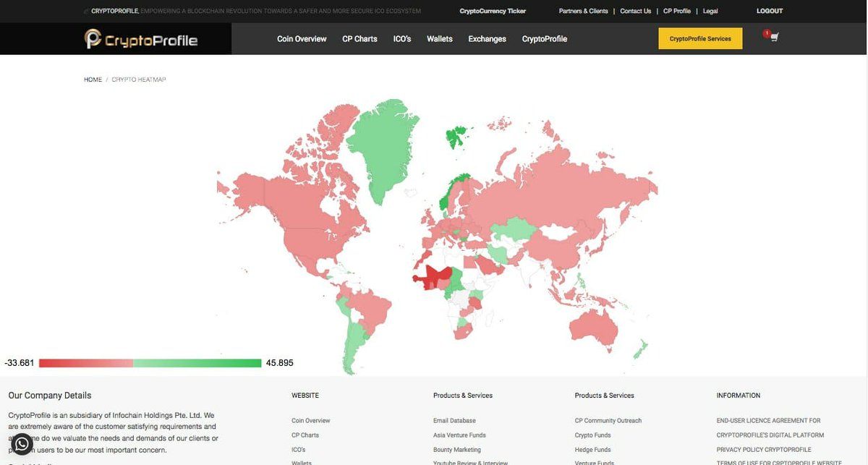Open Privacy Policy CryptoProfile link
This screenshot has height=465, width=868.
pyautogui.click(x=764, y=450)
